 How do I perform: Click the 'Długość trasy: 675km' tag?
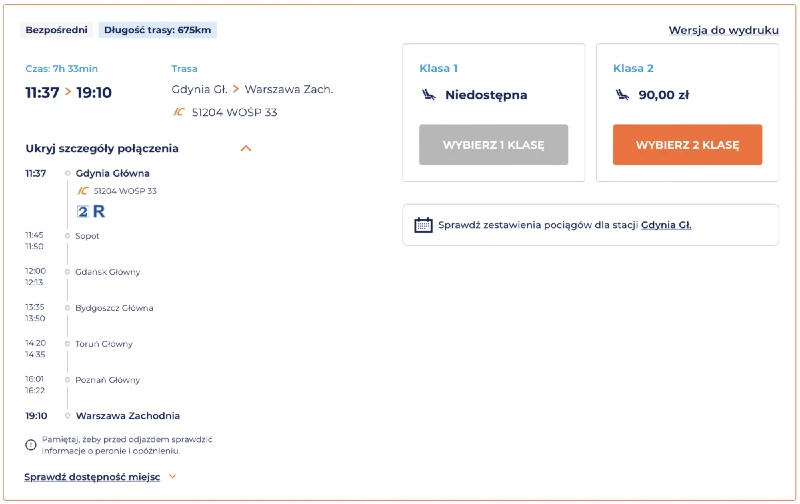158,30
